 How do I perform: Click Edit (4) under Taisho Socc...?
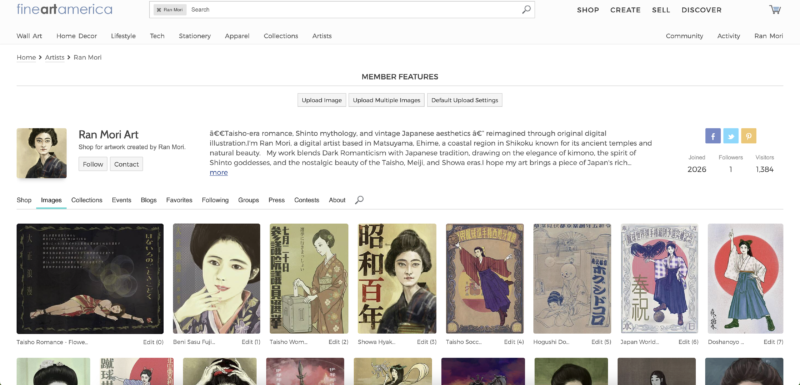(x=514, y=342)
